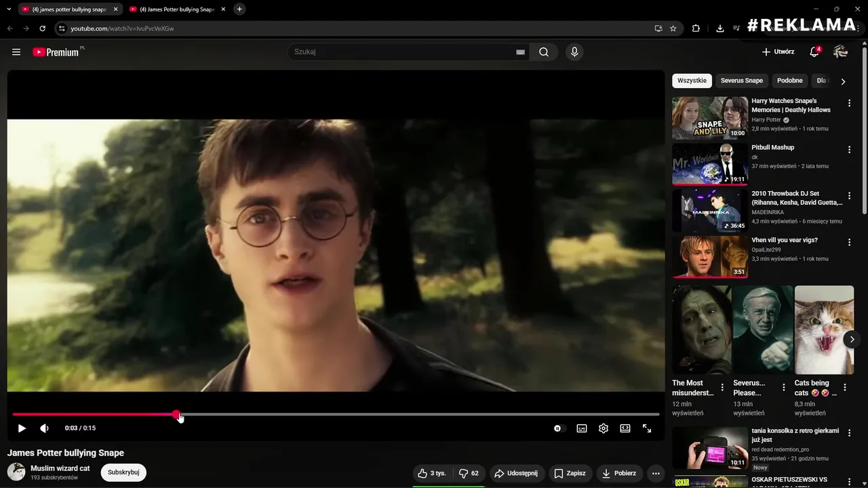Screen dimensions: 868x488
Task: Open options menu for Vhen vill you vear vigs?
Action: [849, 242]
